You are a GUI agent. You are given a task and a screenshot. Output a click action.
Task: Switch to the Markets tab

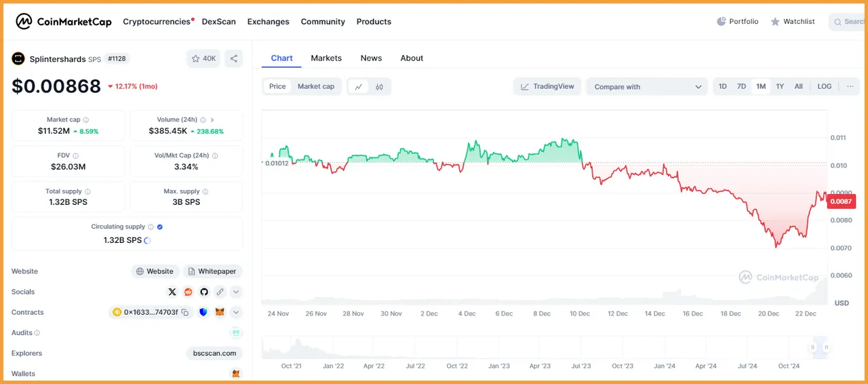tap(326, 58)
